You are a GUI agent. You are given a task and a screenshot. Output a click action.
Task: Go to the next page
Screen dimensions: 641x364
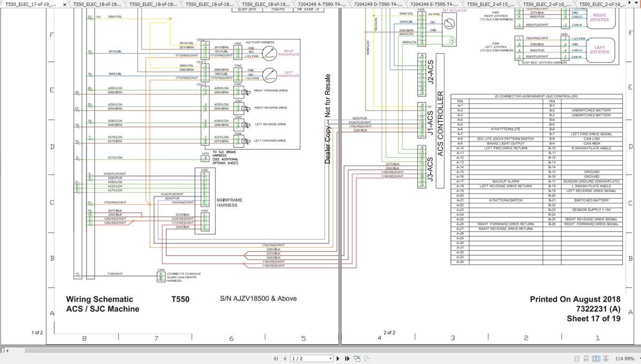coord(339,358)
